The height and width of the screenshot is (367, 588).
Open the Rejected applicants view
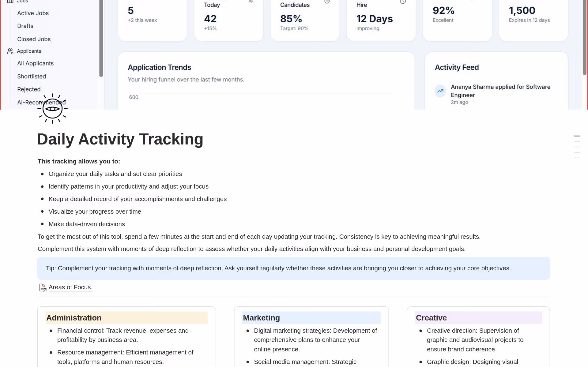click(x=29, y=89)
